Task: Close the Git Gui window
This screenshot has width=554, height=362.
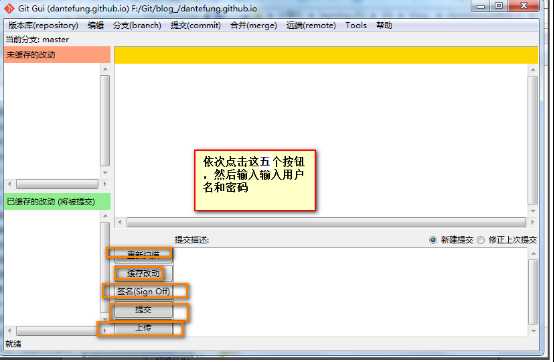Action: 524,6
